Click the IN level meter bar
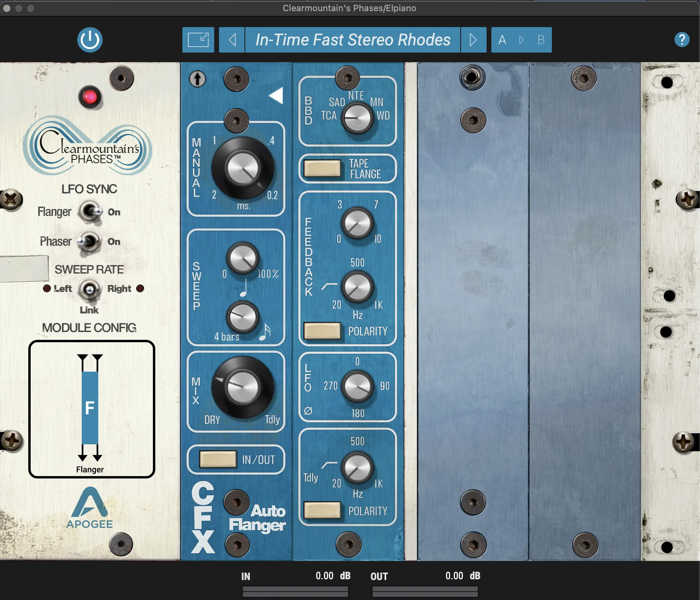 (295, 592)
